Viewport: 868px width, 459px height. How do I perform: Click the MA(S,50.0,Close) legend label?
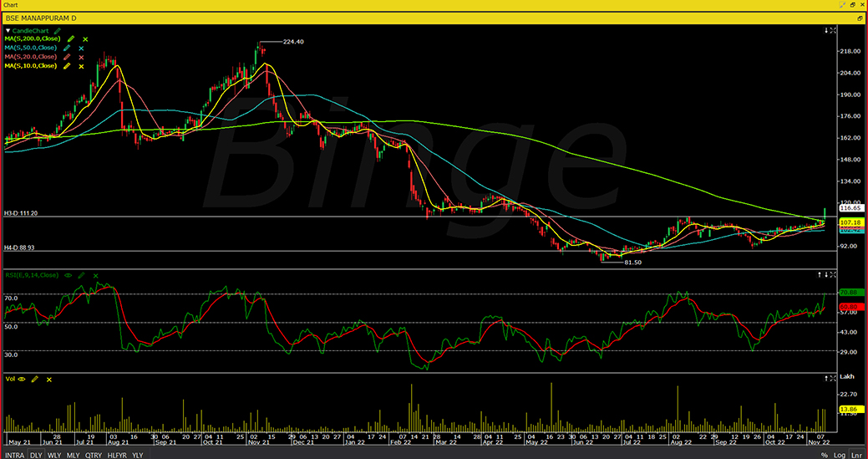click(32, 48)
